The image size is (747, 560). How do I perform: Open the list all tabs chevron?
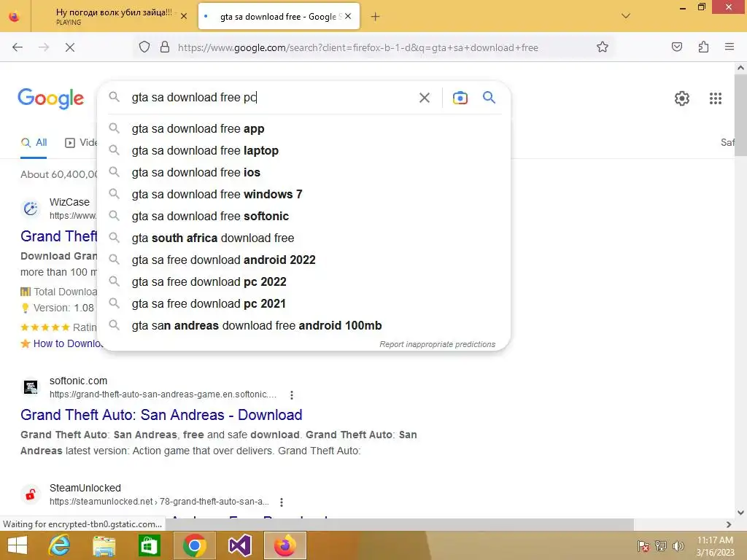tap(626, 16)
